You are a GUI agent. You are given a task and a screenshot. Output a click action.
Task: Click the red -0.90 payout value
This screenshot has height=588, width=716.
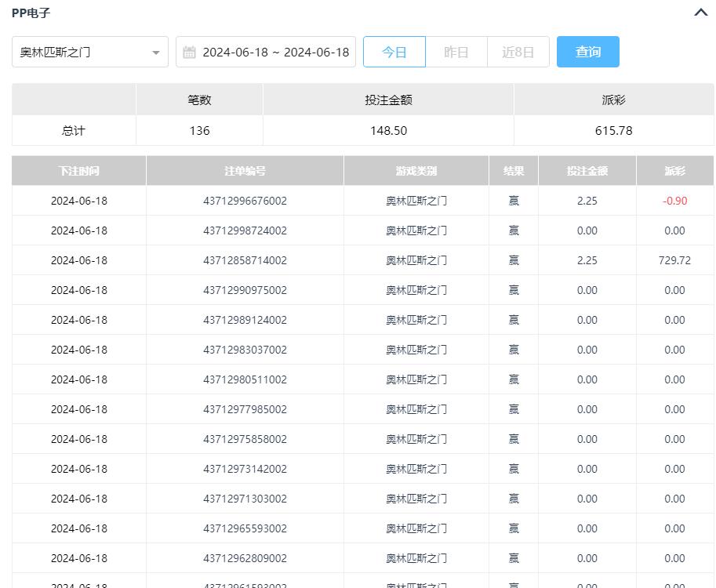click(674, 201)
